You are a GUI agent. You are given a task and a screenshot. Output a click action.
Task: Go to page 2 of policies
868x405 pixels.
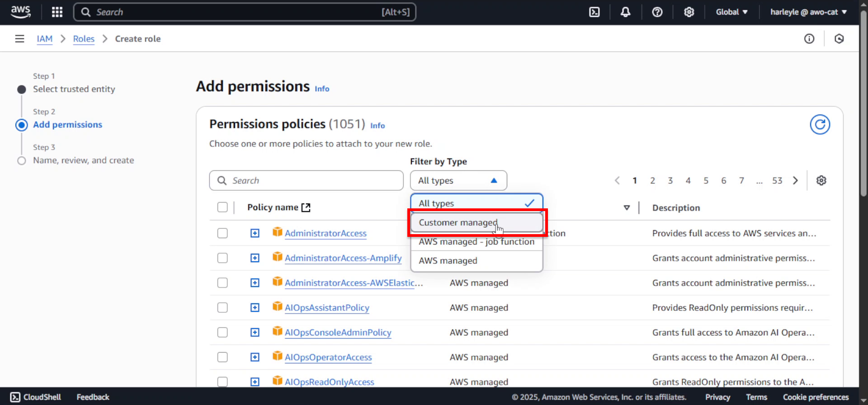(x=652, y=180)
